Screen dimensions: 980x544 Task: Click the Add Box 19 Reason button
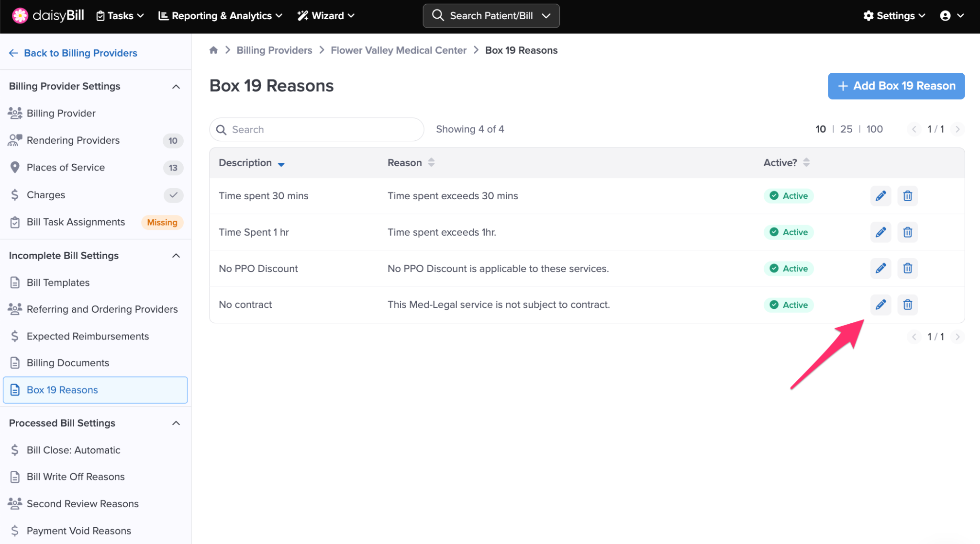896,86
